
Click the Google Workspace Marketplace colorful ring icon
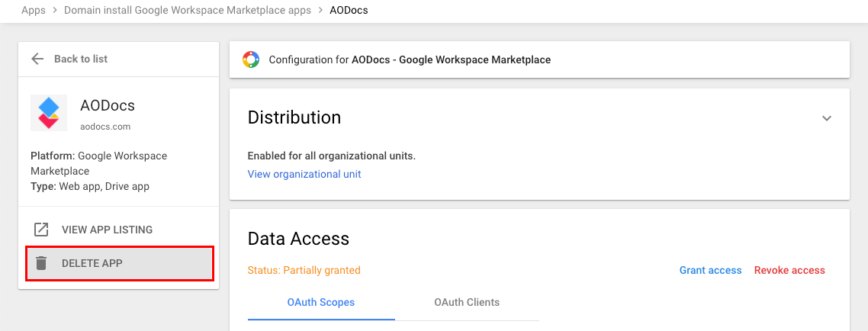(x=251, y=59)
